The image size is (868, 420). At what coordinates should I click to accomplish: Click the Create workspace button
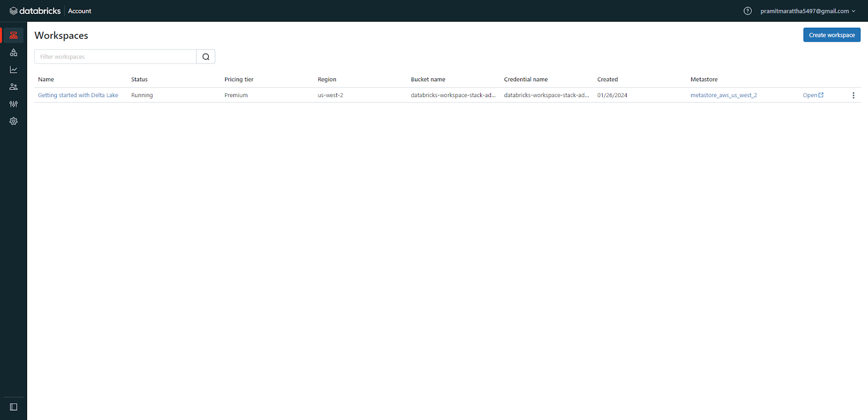tap(832, 35)
